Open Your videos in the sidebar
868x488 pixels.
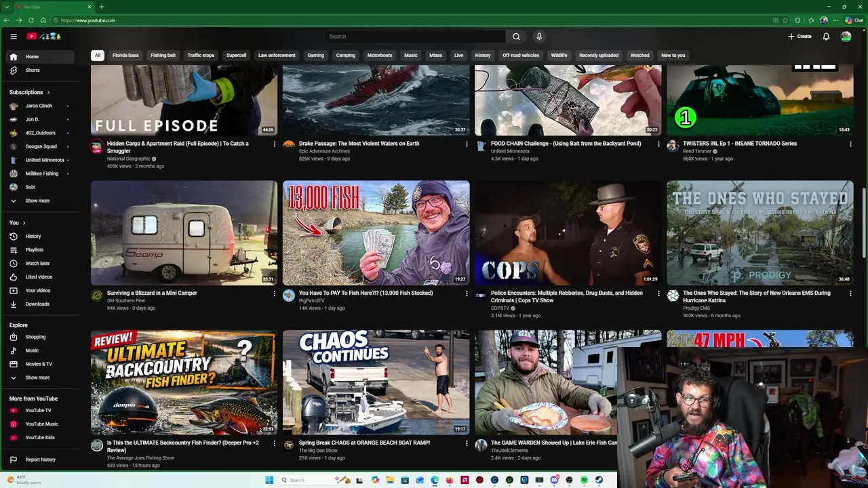click(41, 291)
